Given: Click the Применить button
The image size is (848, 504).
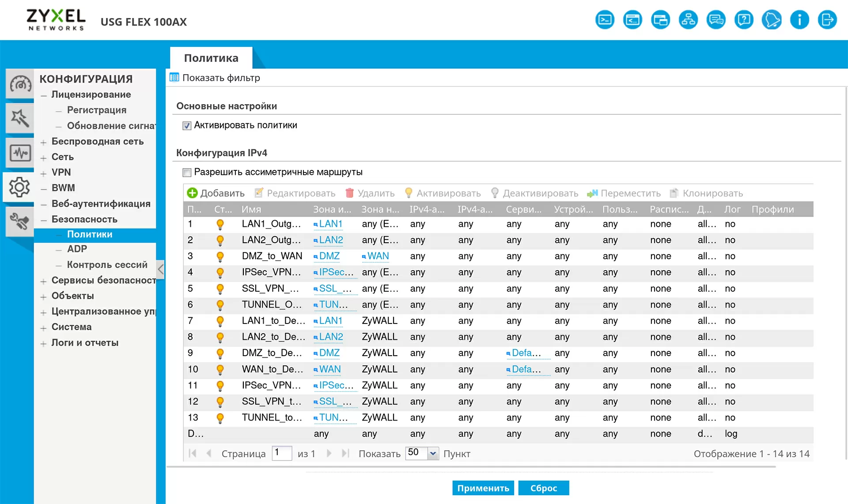Looking at the screenshot, I should (483, 488).
